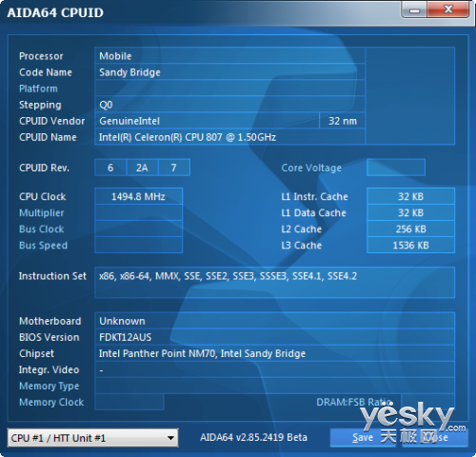Screen dimensions: 476x457
Task: Select the Instruction Set text box
Action: (x=275, y=283)
